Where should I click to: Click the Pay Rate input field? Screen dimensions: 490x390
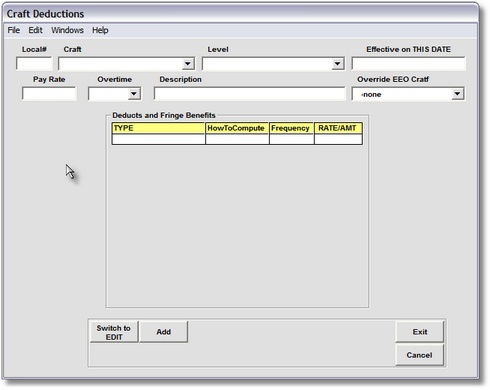(49, 94)
